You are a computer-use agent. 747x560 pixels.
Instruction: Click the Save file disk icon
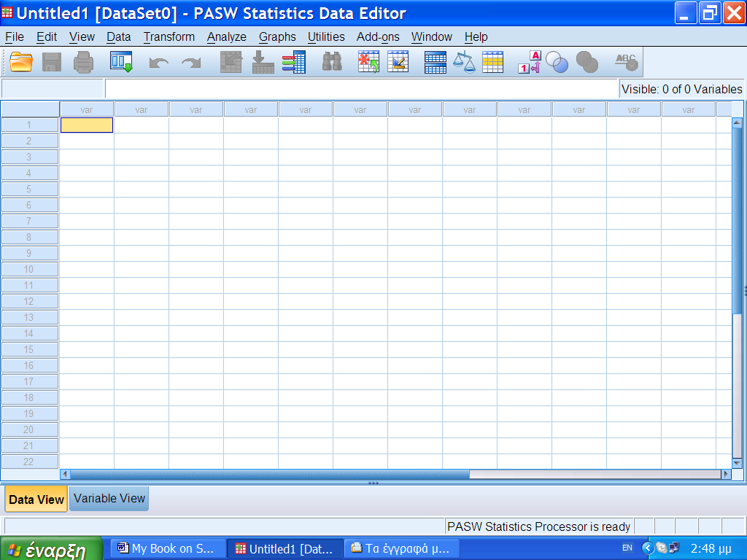click(52, 62)
